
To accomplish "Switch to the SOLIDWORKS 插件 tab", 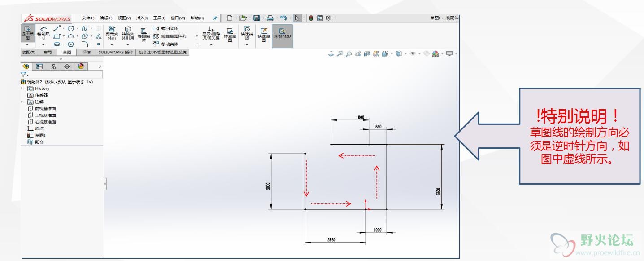I will (x=115, y=52).
